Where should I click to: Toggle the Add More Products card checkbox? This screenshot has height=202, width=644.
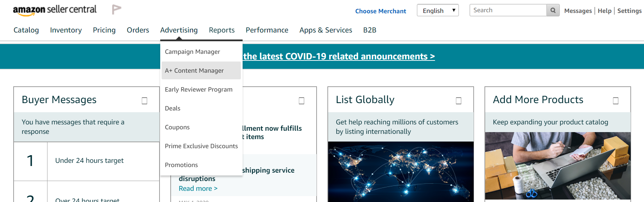[616, 101]
